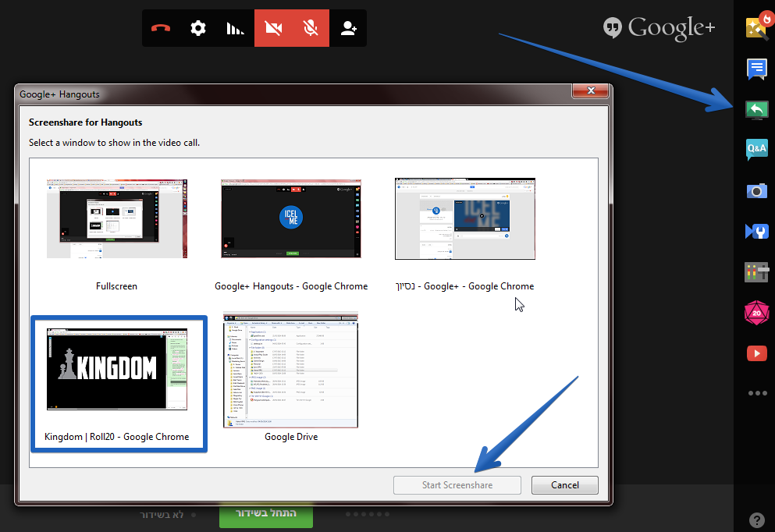The height and width of the screenshot is (532, 775).
Task: Click the green Screenshare icon in sidebar
Action: coord(757,110)
